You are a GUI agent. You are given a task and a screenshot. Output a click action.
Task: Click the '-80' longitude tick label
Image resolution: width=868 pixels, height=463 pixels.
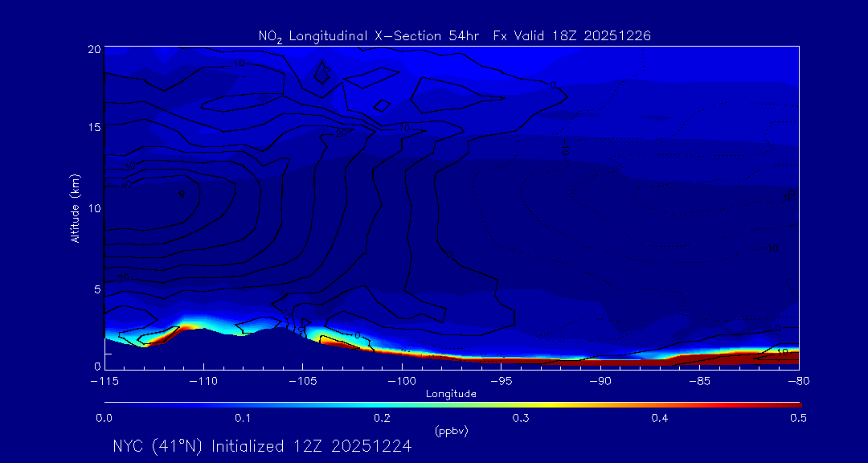pos(799,382)
